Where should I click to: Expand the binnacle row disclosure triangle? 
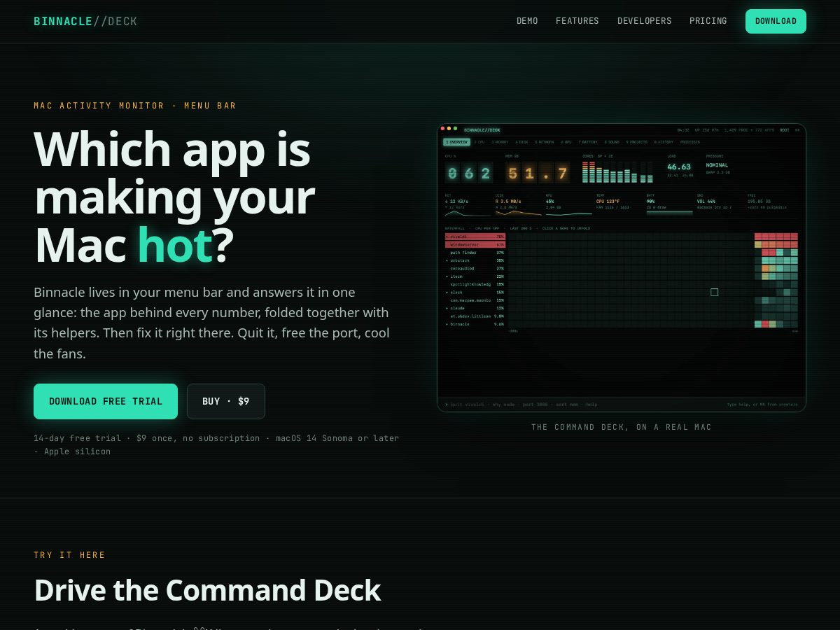(447, 324)
